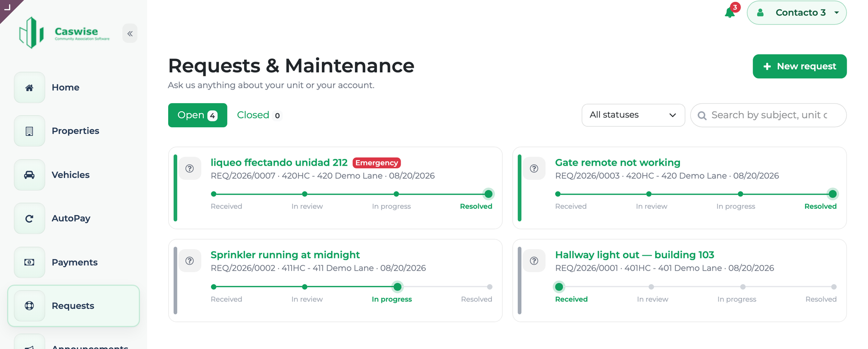The height and width of the screenshot is (349, 868).
Task: Go to Properties menu item
Action: tap(75, 131)
